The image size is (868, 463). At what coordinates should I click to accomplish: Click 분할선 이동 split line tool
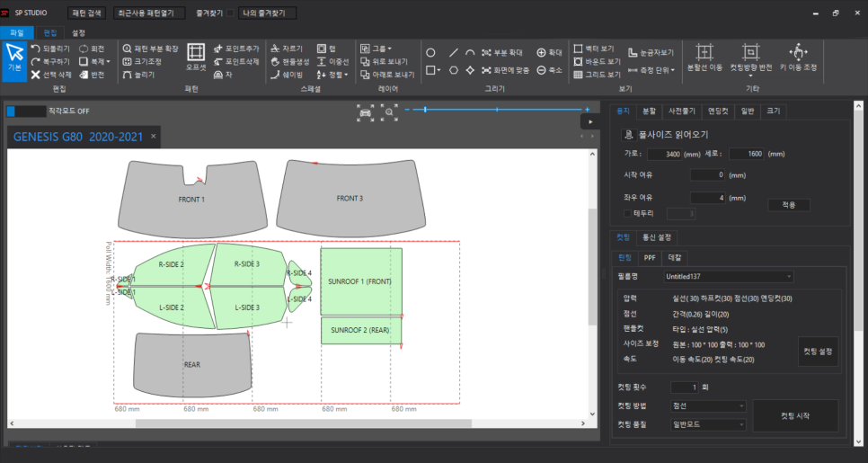pyautogui.click(x=704, y=58)
